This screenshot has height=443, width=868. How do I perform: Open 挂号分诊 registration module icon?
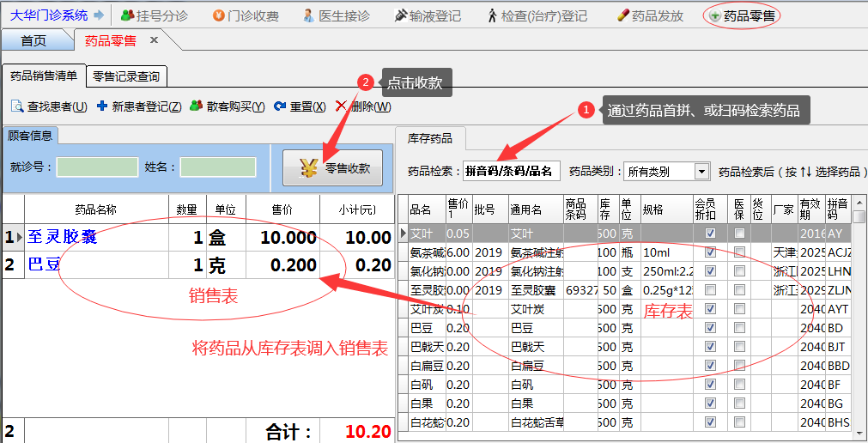[x=128, y=15]
